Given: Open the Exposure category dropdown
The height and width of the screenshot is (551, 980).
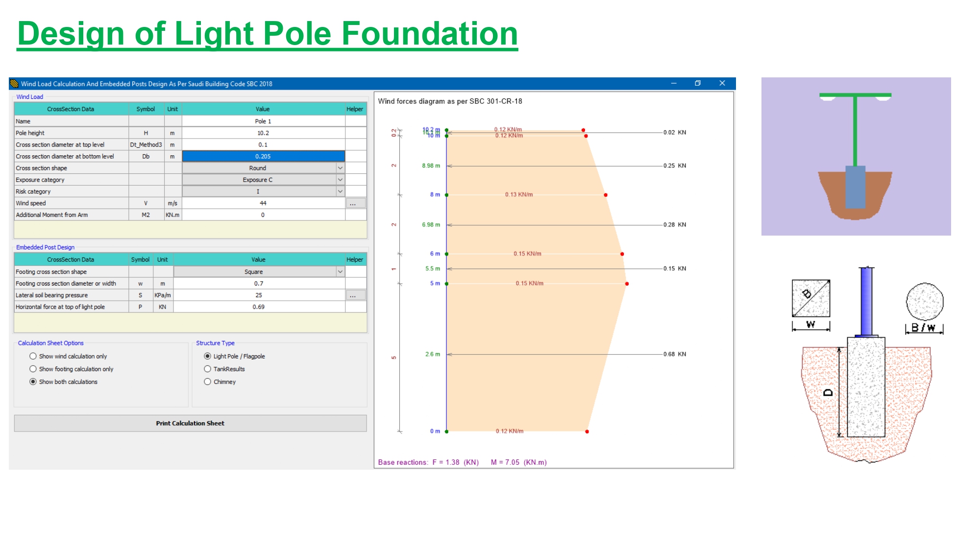Looking at the screenshot, I should [x=340, y=180].
